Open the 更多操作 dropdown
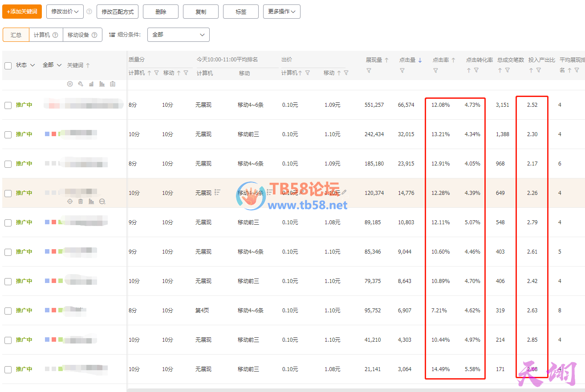The height and width of the screenshot is (392, 585). [282, 12]
